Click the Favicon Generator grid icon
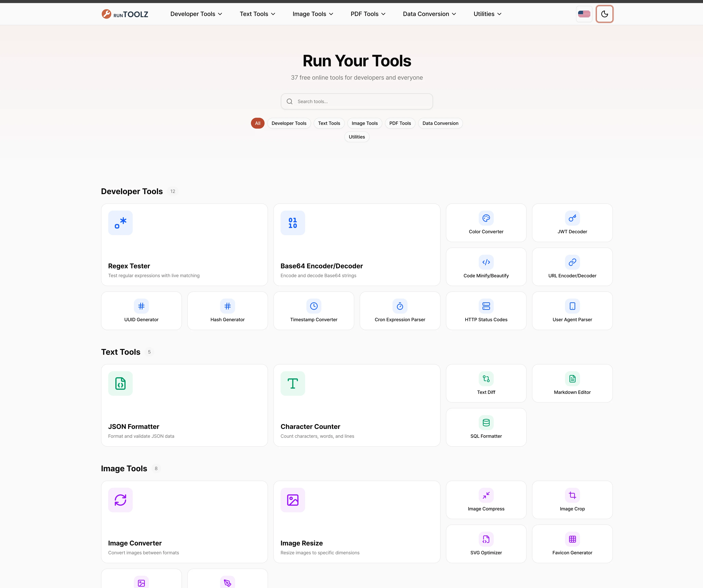 572,539
